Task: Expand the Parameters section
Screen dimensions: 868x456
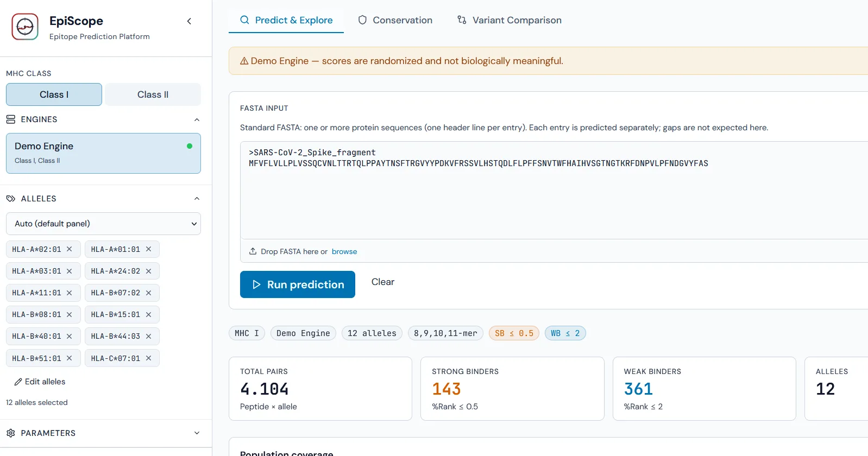Action: (x=197, y=433)
